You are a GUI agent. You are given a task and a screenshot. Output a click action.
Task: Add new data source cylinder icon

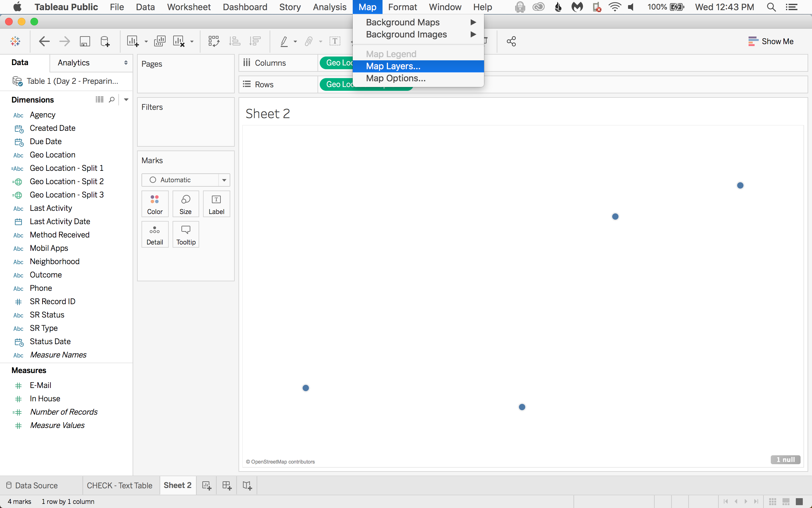[x=105, y=41]
